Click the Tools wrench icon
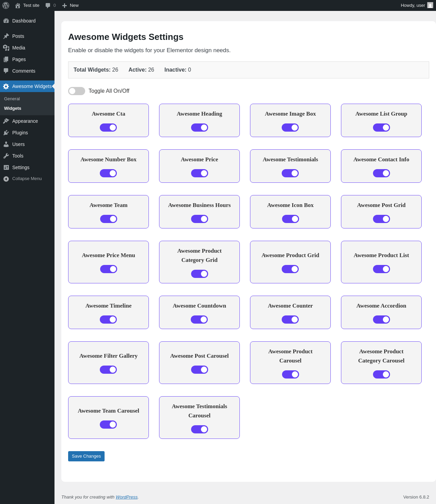 tap(6, 156)
